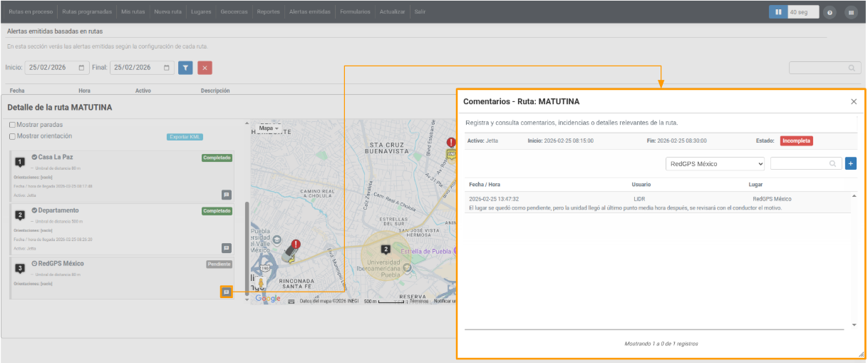This screenshot has width=868, height=363.
Task: Click the stop number 1 marker badge
Action: pyautogui.click(x=20, y=162)
